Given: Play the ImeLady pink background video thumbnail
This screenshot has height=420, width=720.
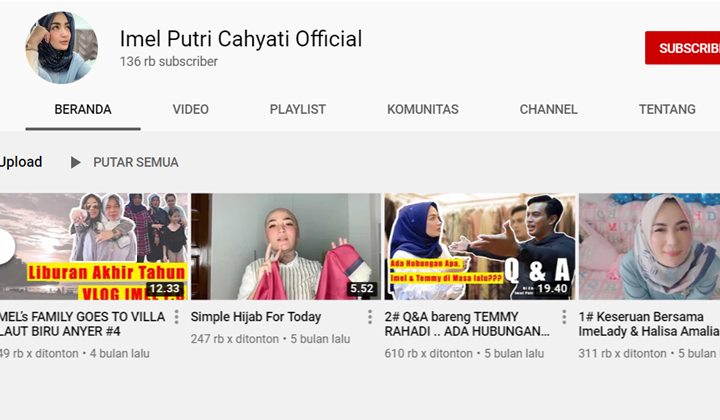Looking at the screenshot, I should (x=649, y=246).
